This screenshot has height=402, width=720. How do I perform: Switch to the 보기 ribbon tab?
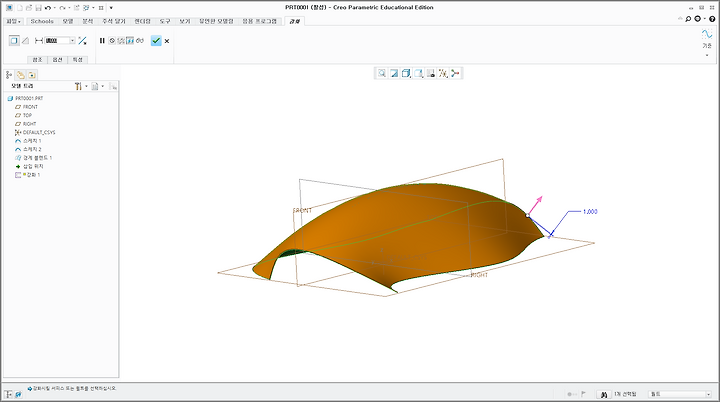click(185, 21)
